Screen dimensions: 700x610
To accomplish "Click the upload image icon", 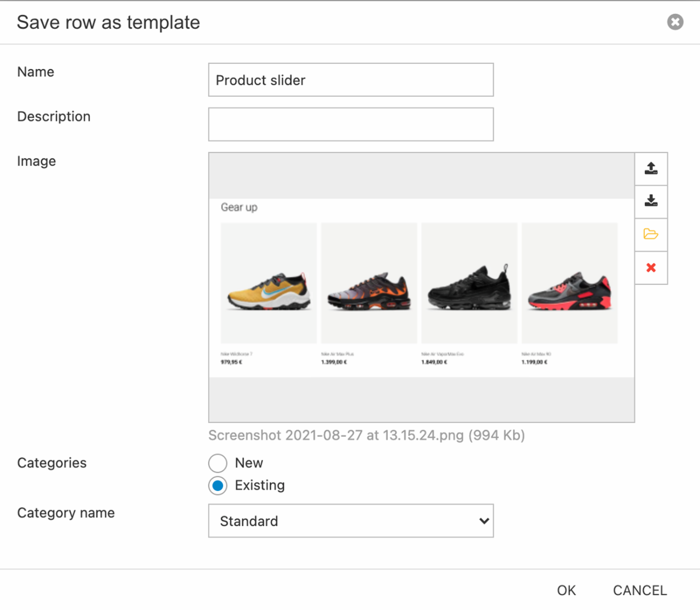I will coord(651,168).
